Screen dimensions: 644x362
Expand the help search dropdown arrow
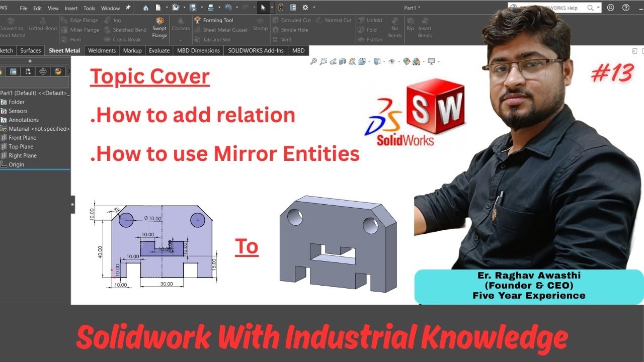click(598, 8)
